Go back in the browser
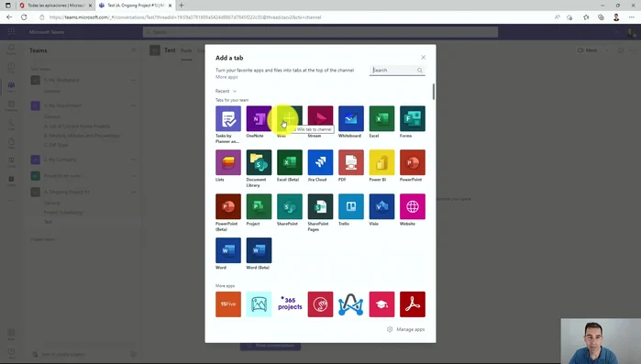The height and width of the screenshot is (364, 641). tap(9, 17)
